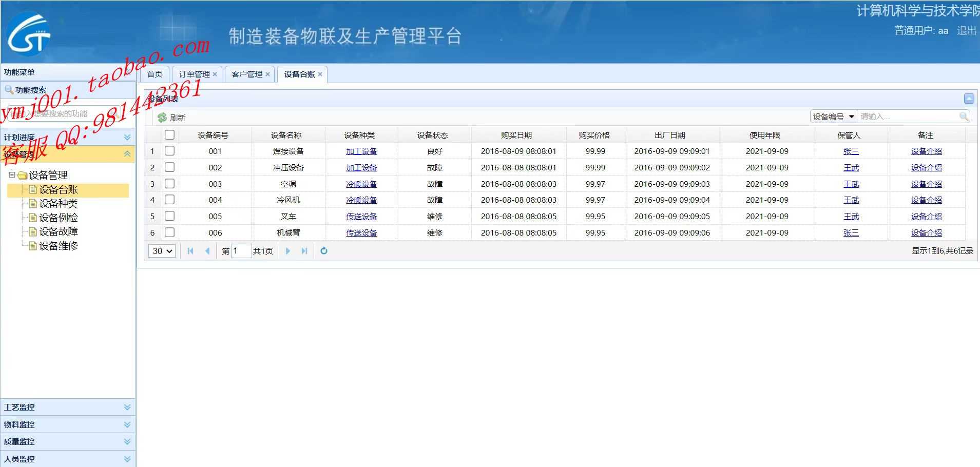Viewport: 980px width, 467px height.
Task: Select the 机械臂 cell
Action: [288, 232]
